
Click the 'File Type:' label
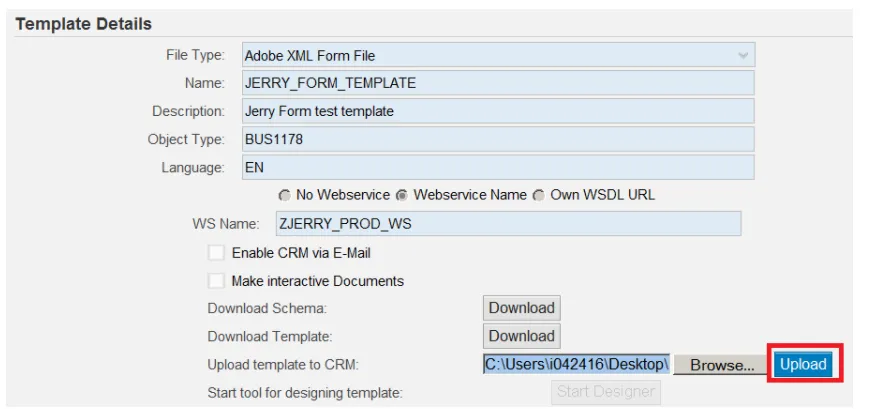pos(195,55)
